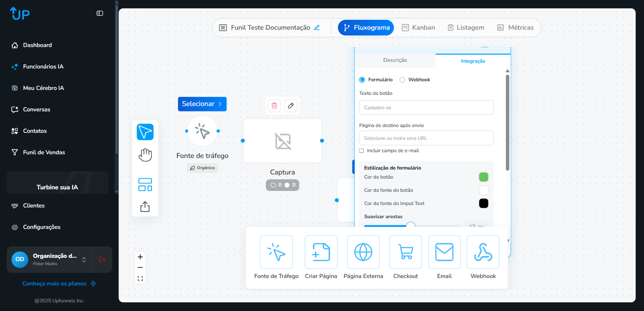Add a Página Externa globe element
Screen dimensions: 644x311
363,252
